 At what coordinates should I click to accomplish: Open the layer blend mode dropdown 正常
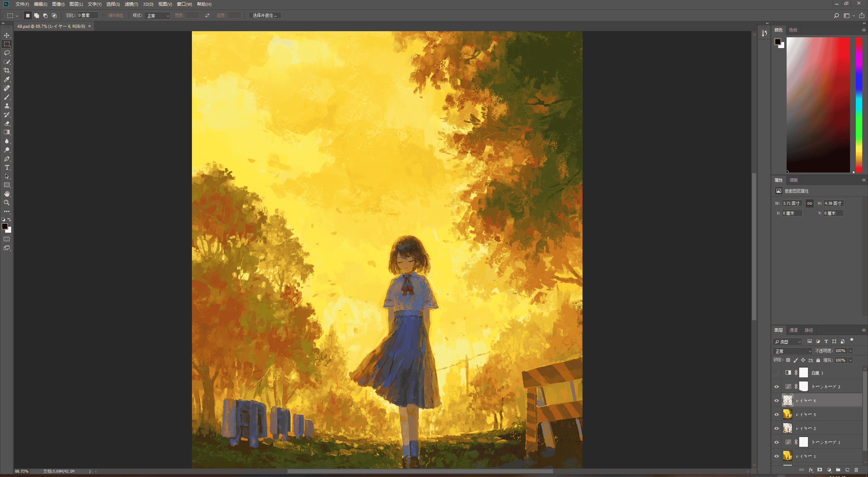pos(793,351)
